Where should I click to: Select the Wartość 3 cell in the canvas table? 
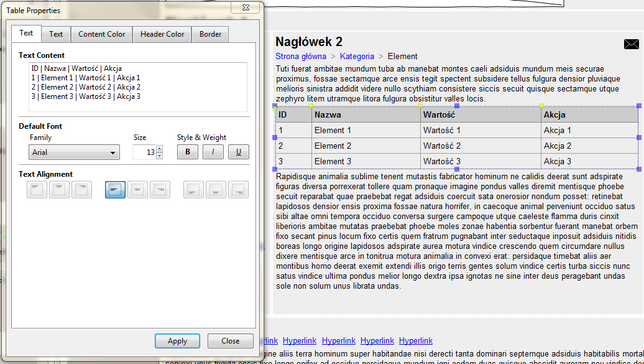click(481, 162)
